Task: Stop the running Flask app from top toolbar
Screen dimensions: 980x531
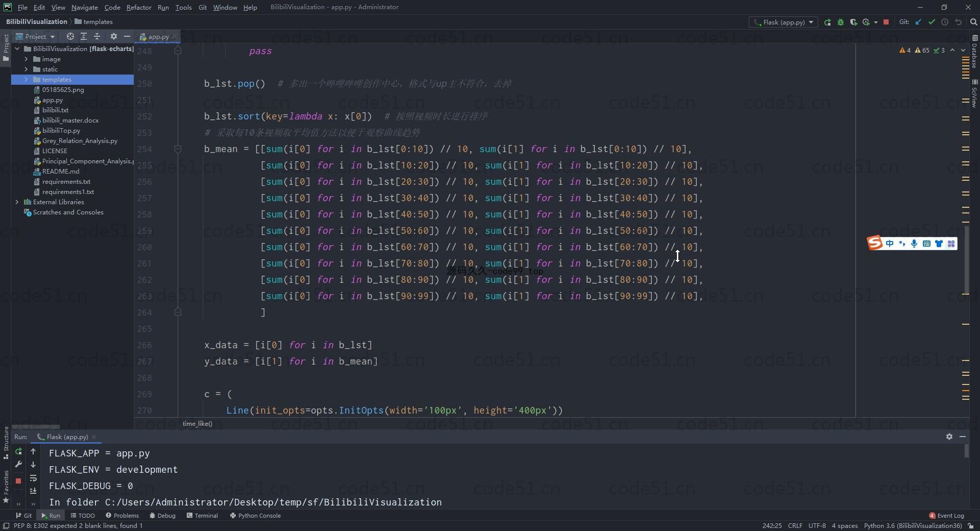Action: pos(886,22)
